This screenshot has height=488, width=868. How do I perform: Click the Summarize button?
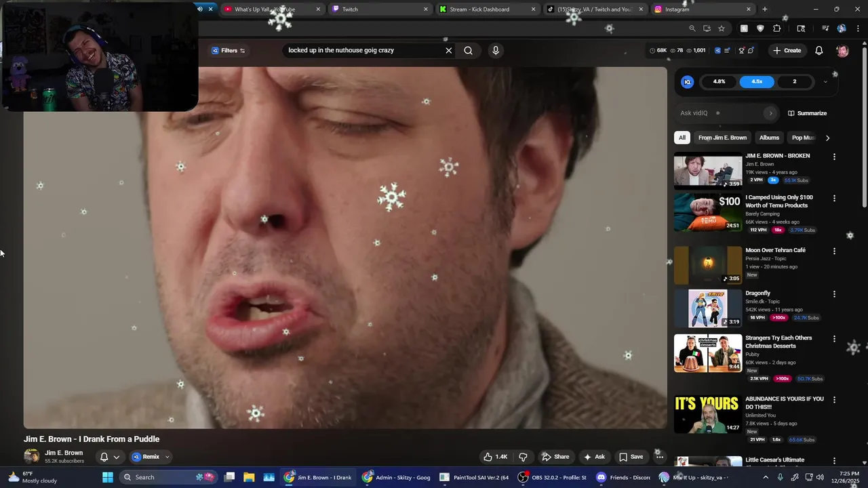[x=807, y=113]
